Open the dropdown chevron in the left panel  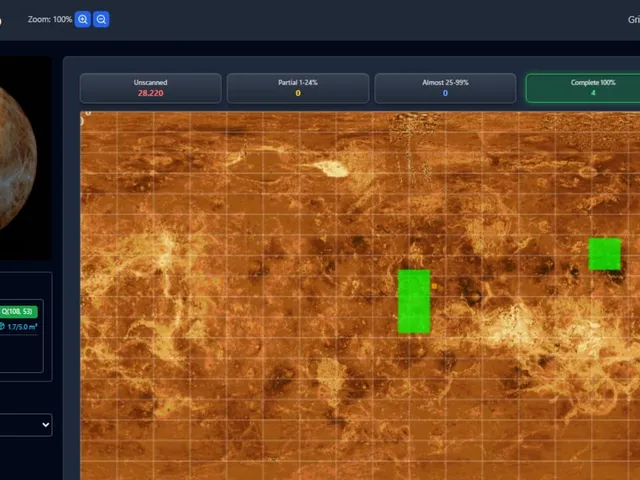pyautogui.click(x=46, y=425)
